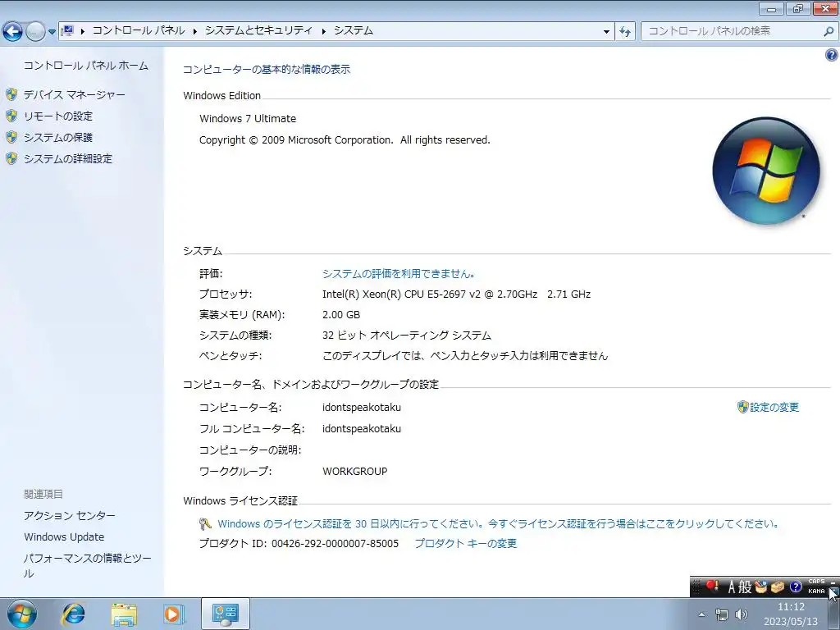
Task: Click the computer icon in the address bar
Action: point(68,30)
